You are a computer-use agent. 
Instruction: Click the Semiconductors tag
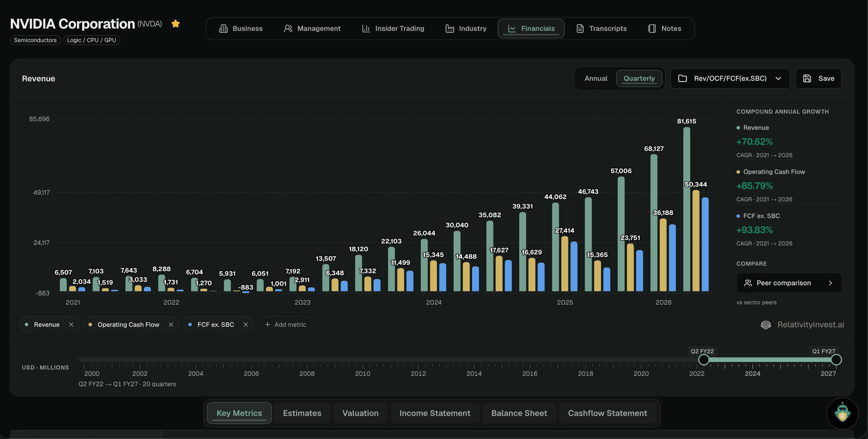point(35,40)
